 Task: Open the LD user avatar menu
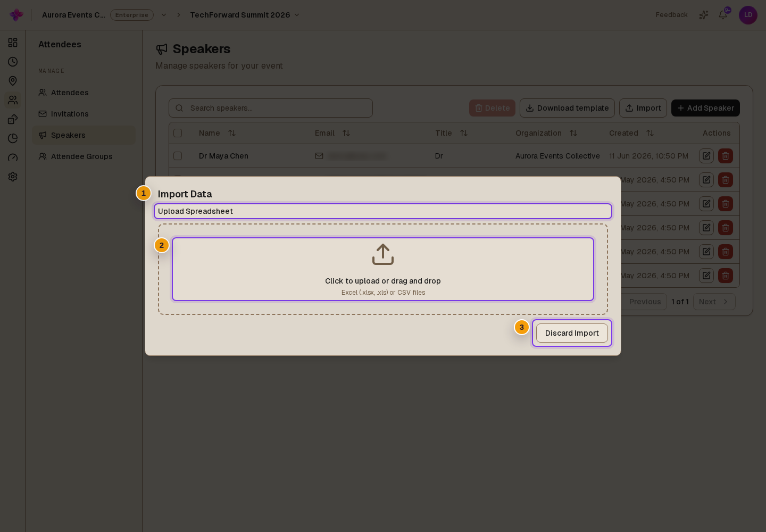pyautogui.click(x=748, y=15)
